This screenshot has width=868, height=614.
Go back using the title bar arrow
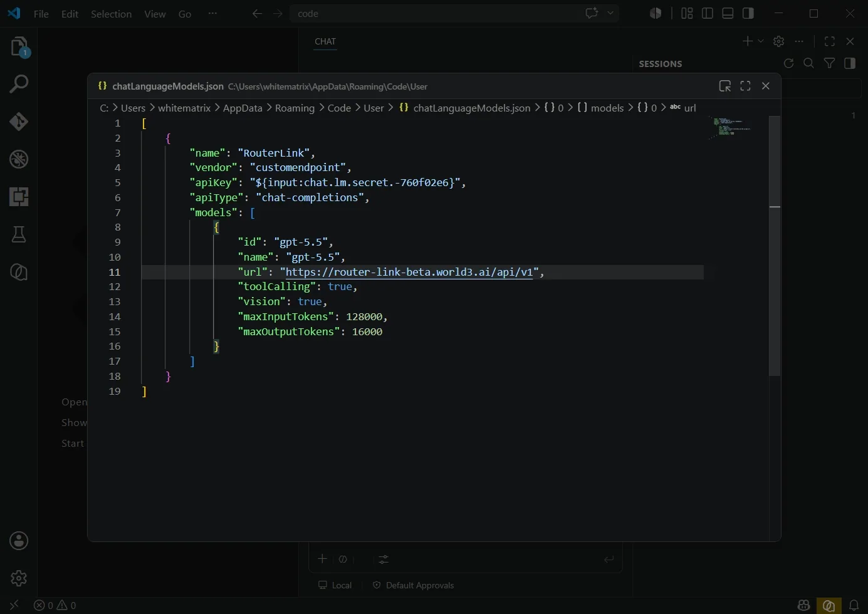coord(257,13)
